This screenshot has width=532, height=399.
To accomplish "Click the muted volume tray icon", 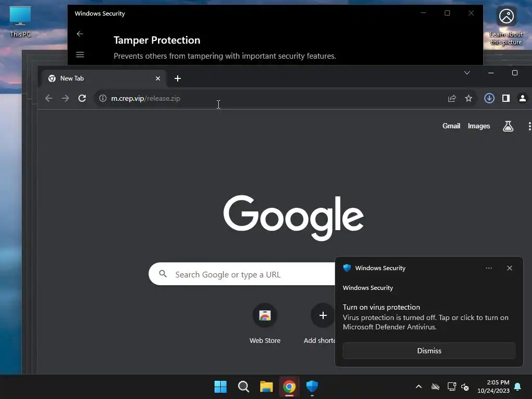I will pos(465,387).
